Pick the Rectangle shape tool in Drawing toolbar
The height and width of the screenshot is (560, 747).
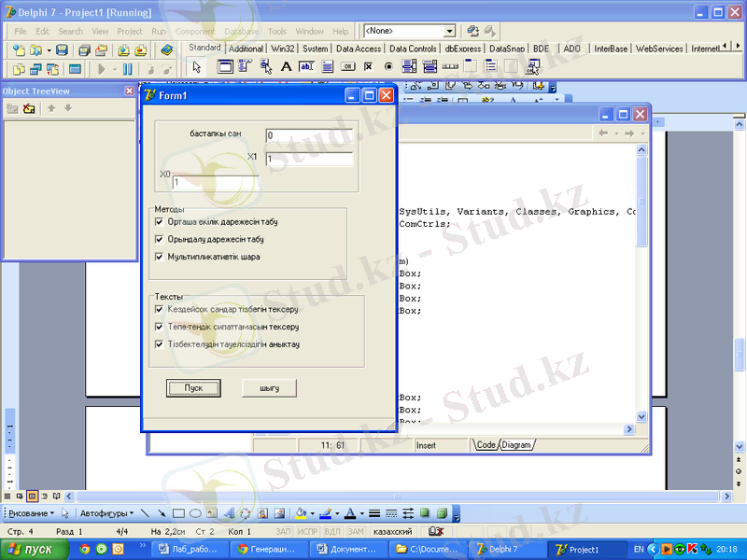178,513
